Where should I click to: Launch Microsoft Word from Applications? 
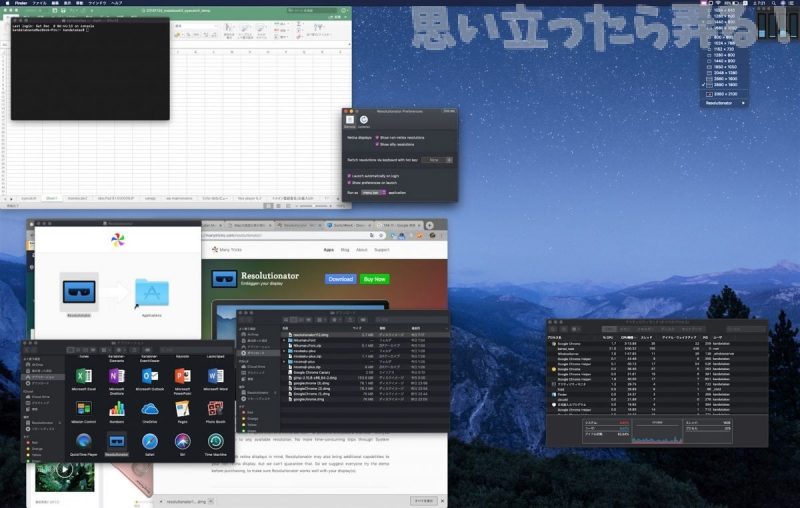click(x=215, y=376)
